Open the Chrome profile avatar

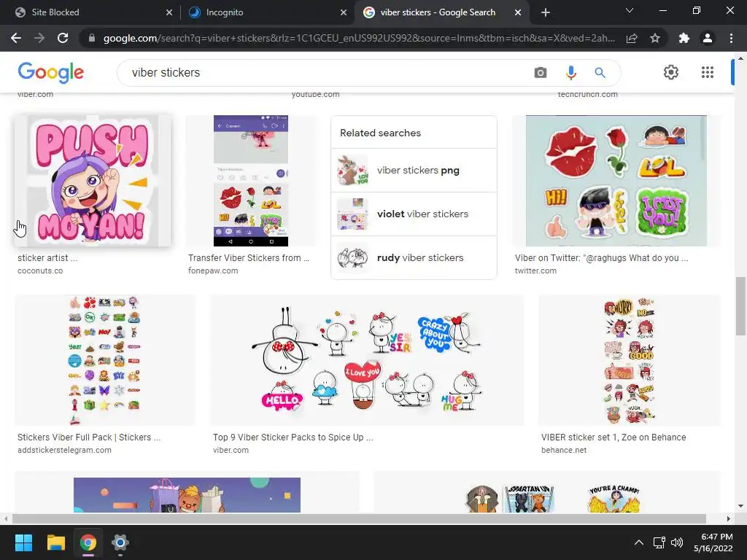[708, 38]
